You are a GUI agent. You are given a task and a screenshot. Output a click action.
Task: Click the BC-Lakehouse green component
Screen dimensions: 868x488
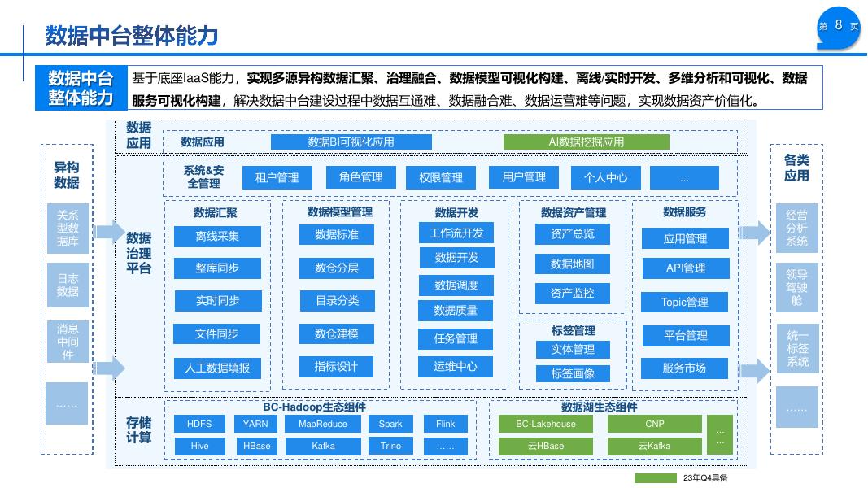(546, 424)
